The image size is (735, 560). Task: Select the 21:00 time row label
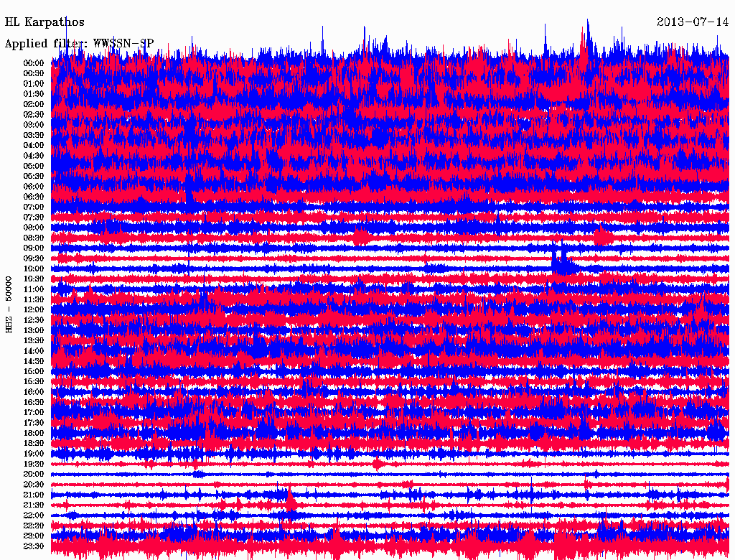tap(34, 495)
